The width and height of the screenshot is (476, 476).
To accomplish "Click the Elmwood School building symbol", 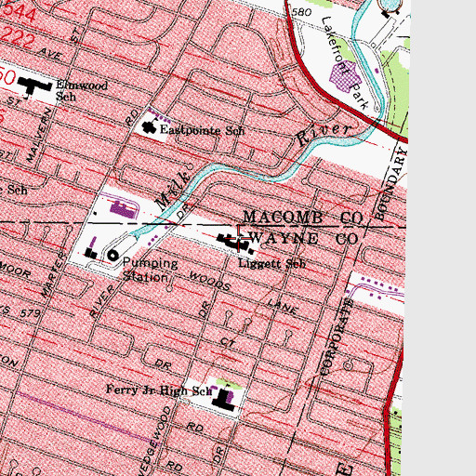I will pos(34,85).
